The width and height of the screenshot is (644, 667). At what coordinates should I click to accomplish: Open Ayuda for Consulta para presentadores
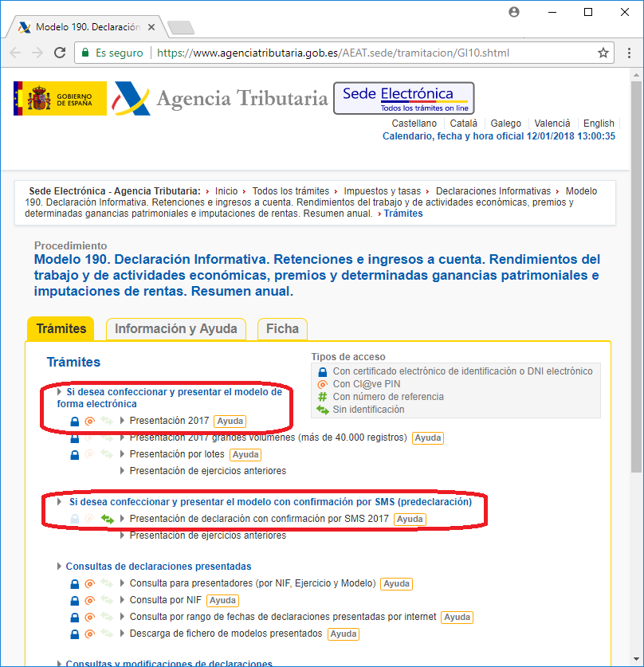click(x=396, y=583)
